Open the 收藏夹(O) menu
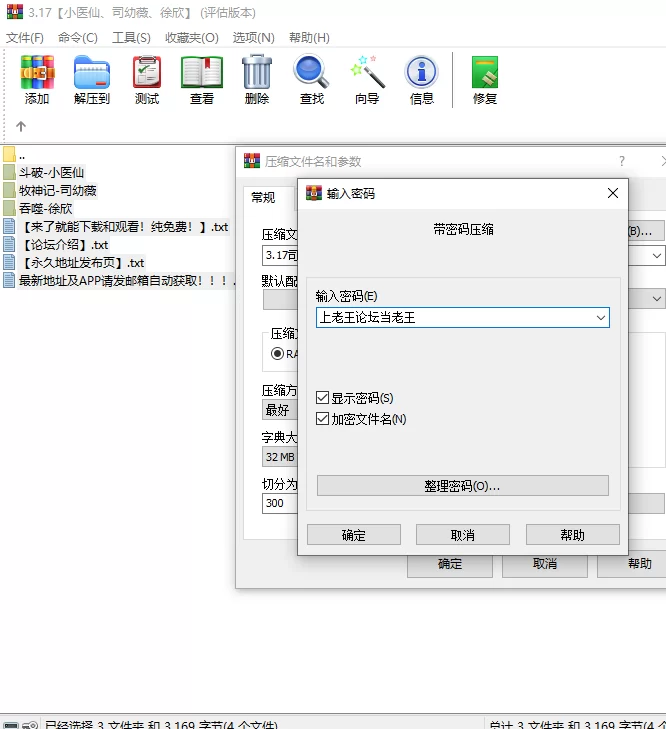The height and width of the screenshot is (729, 666). coord(192,38)
